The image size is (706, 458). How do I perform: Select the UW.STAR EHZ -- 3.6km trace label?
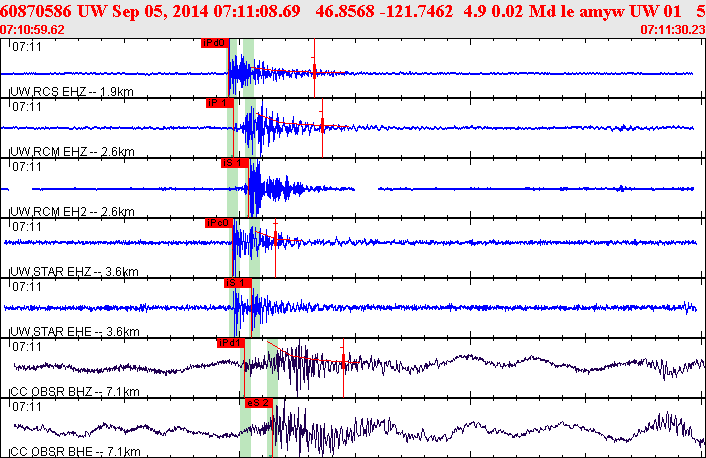coord(74,272)
